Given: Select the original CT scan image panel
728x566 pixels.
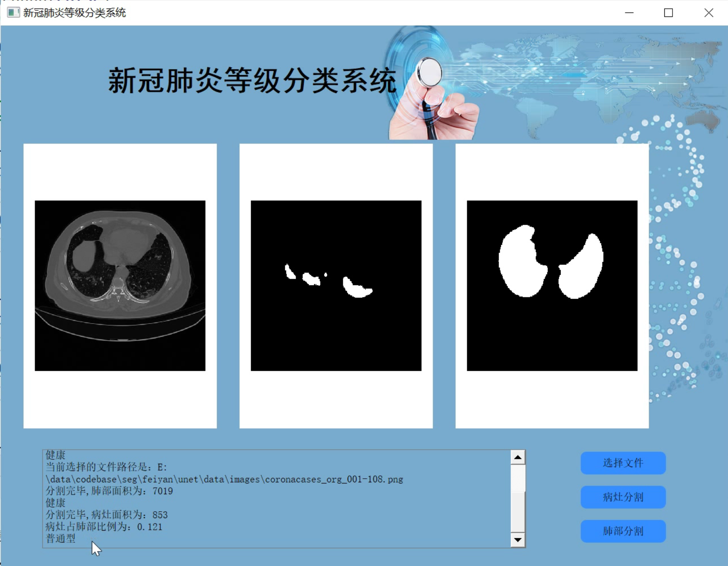Looking at the screenshot, I should tap(120, 286).
